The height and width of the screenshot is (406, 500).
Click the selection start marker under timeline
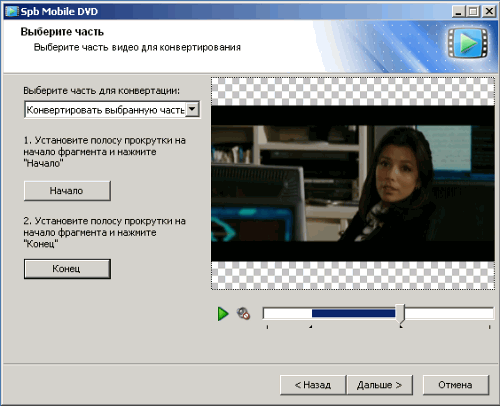point(311,327)
